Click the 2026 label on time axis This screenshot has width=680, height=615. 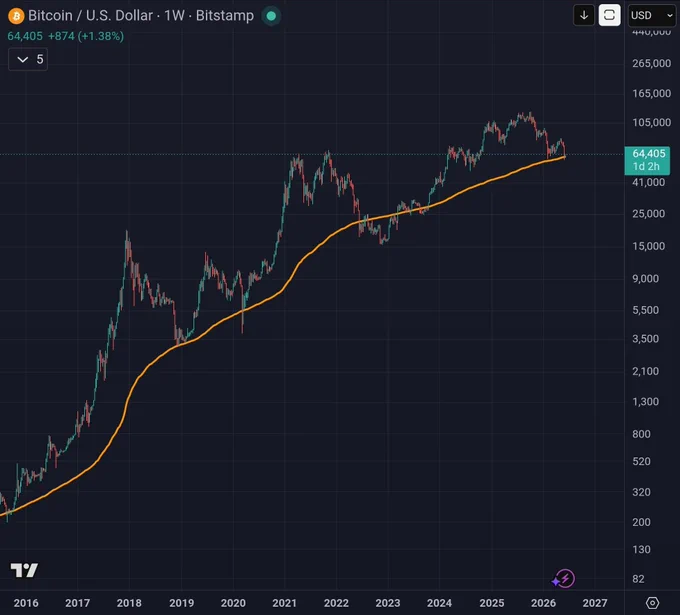[543, 603]
